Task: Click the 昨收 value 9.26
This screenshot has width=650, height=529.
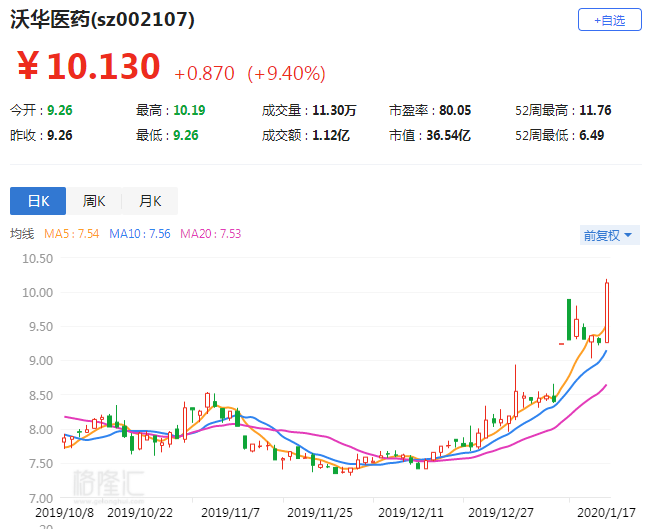Action: [x=60, y=135]
